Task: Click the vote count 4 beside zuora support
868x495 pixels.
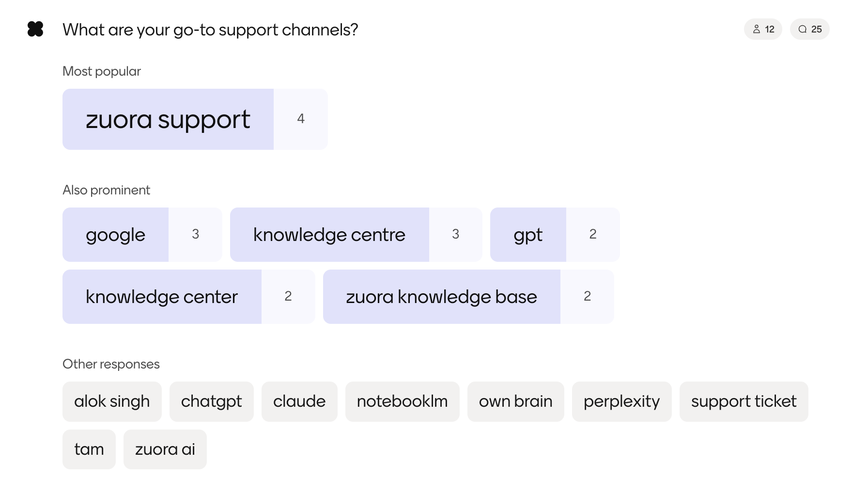Action: coord(301,119)
